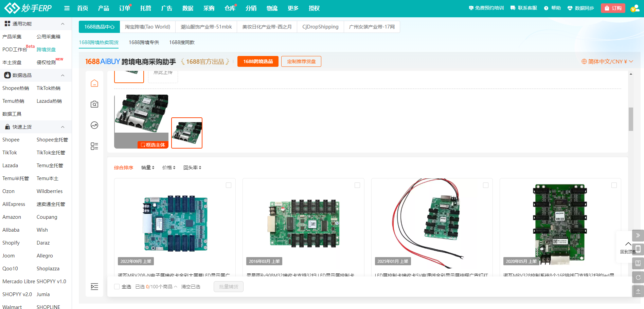Click the collapse panel icon at sidebar bottom
Image resolution: width=644 pixels, height=309 pixels.
click(94, 287)
